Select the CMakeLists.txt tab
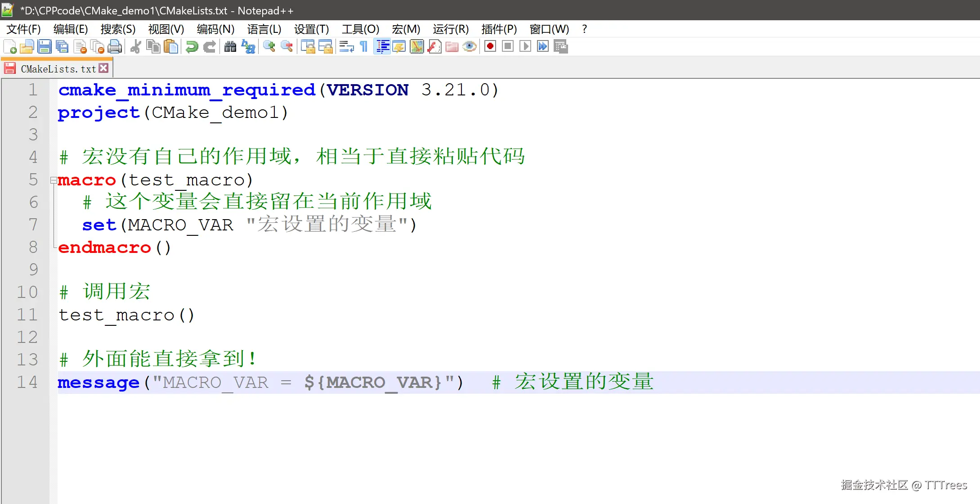Screen dimensions: 980x504 [58, 69]
